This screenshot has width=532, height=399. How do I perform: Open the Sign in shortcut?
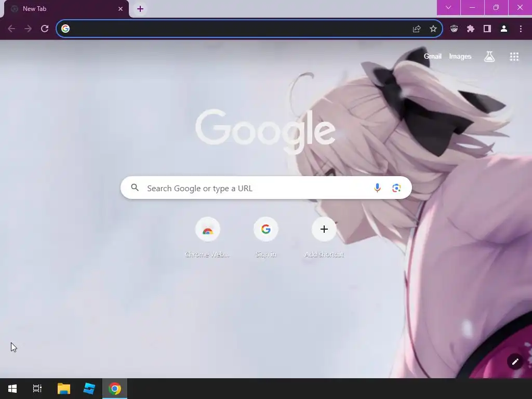[266, 237]
